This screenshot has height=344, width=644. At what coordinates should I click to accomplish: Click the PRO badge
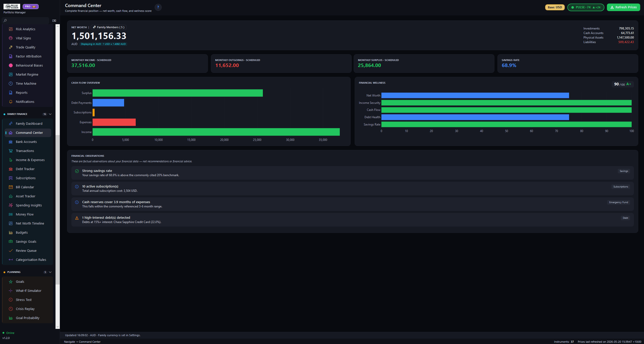click(x=31, y=6)
